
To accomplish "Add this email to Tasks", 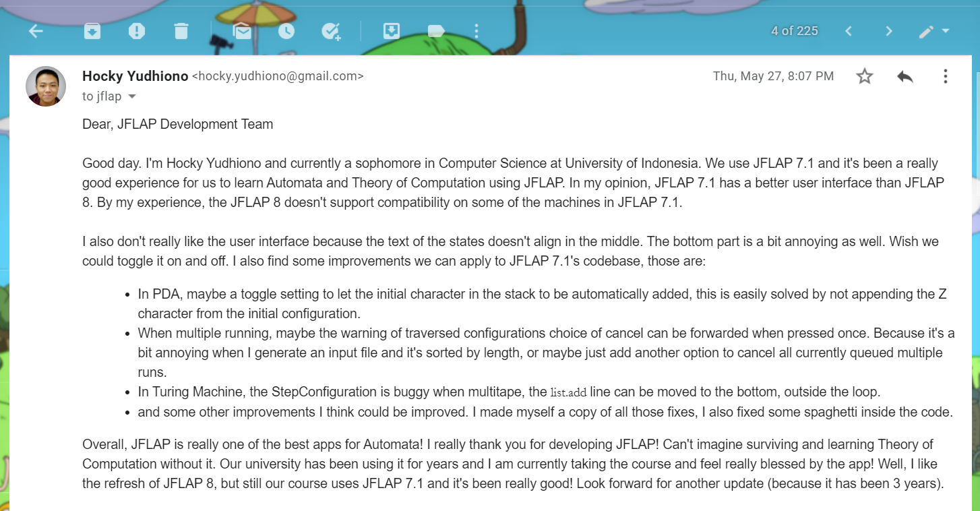I will coord(330,31).
